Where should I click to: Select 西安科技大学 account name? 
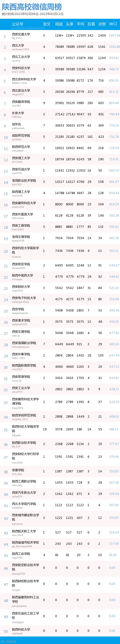[x=21, y=68]
